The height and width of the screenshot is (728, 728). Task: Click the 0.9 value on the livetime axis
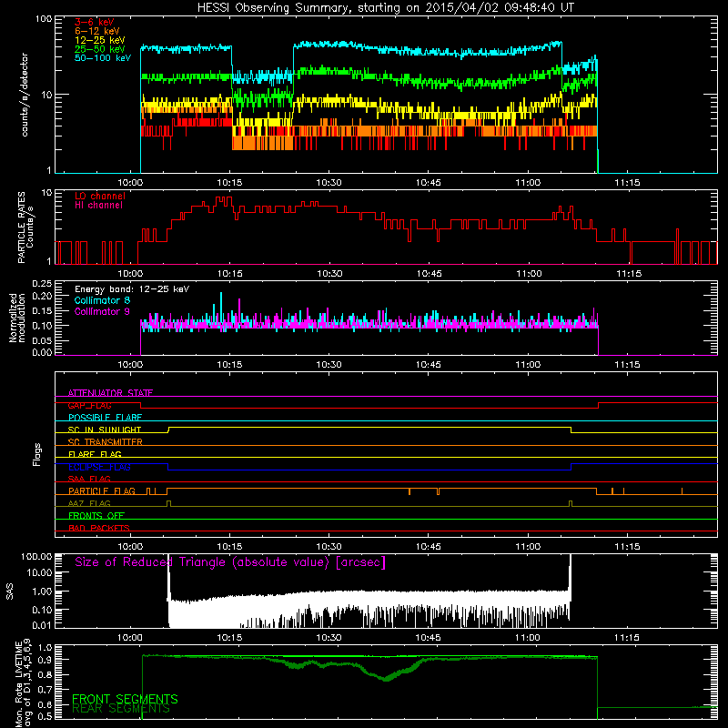coord(46,661)
